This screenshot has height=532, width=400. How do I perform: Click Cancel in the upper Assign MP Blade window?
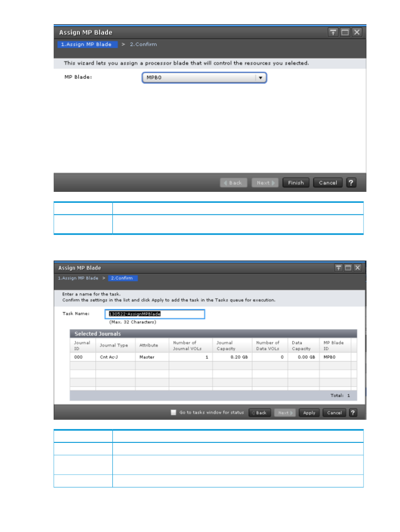[x=328, y=183]
